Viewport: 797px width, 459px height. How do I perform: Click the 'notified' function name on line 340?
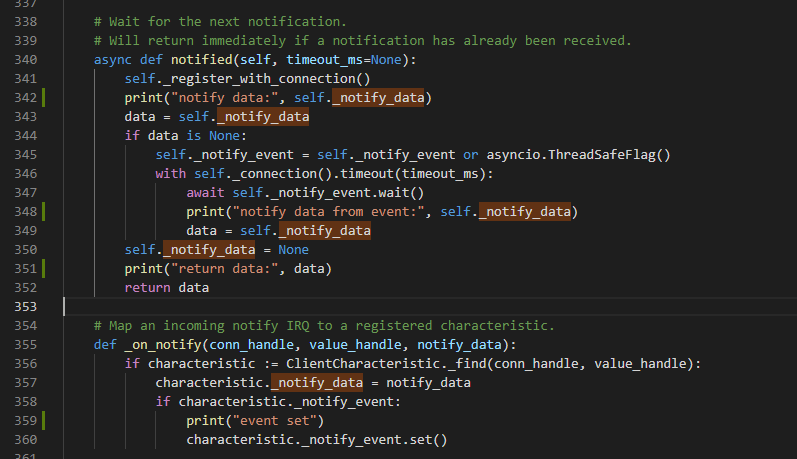click(202, 59)
